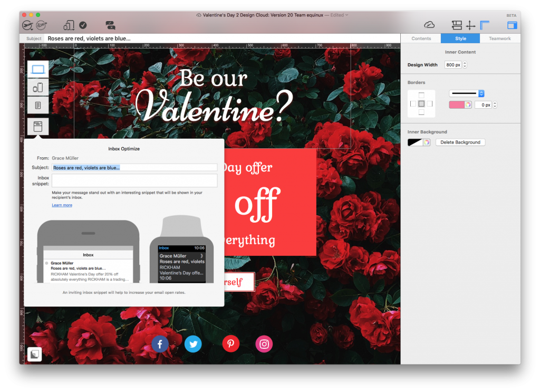Click the black-white inner background swatch

415,142
